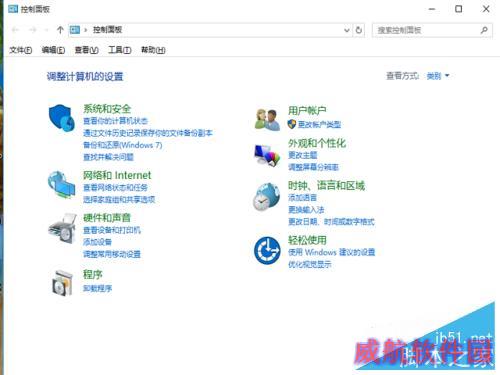This screenshot has height=375, width=500.
Task: Open the 网络和 Internet heading link
Action: point(117,175)
